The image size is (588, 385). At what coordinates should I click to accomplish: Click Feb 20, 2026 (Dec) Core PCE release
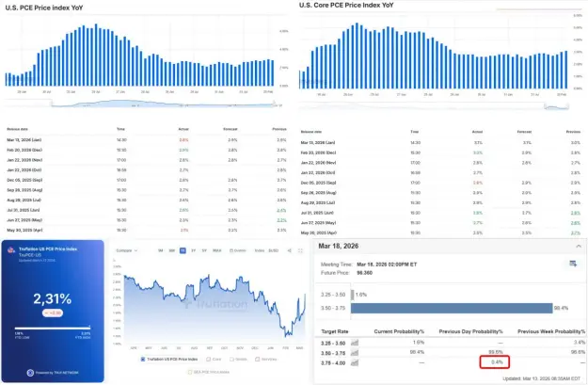click(x=440, y=152)
